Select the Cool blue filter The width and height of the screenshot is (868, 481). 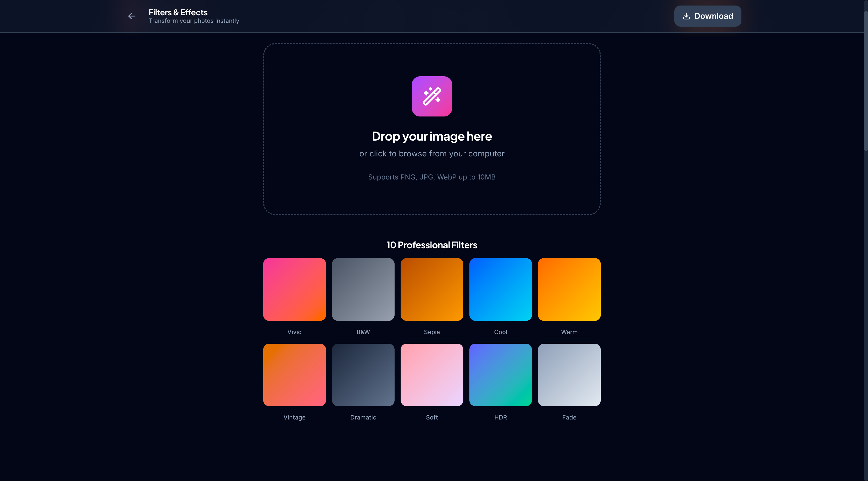[500, 289]
